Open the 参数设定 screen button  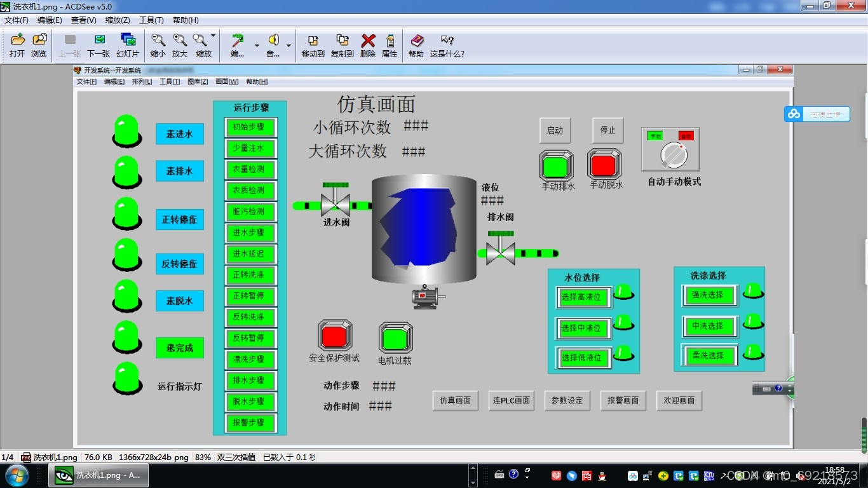tap(567, 400)
